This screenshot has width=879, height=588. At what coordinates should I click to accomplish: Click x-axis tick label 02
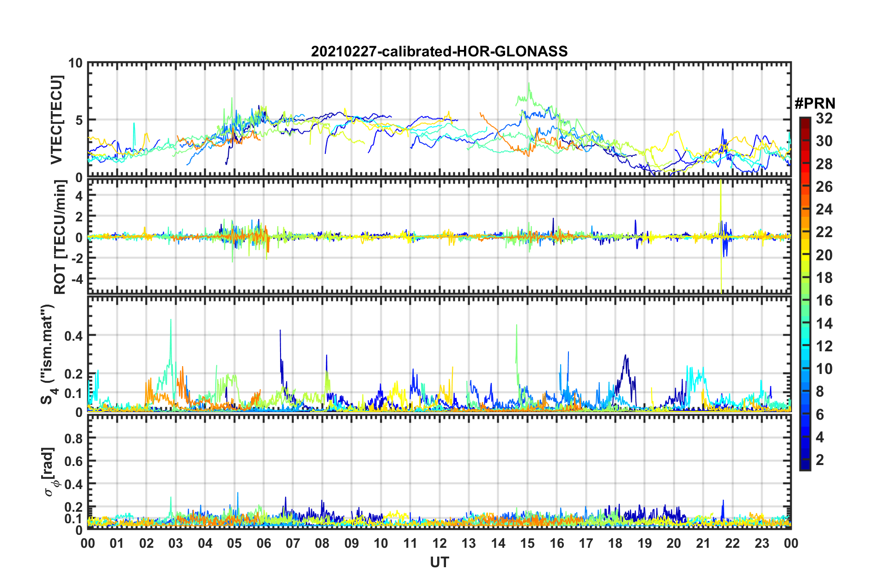(146, 543)
